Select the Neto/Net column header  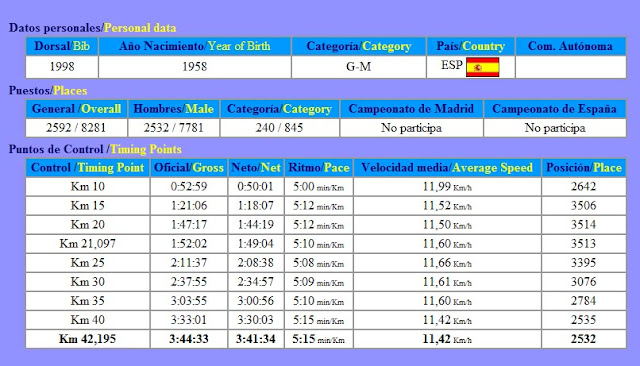(x=256, y=168)
